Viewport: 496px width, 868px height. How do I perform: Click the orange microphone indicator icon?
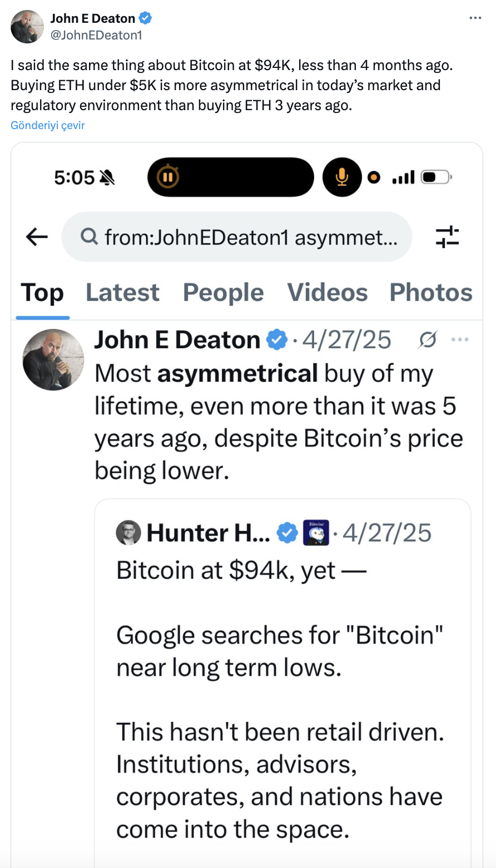(341, 177)
